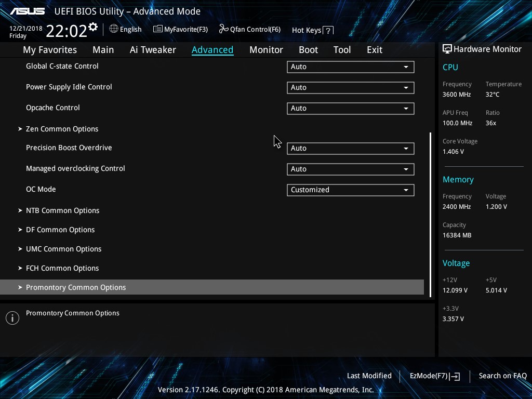Image resolution: width=532 pixels, height=399 pixels.
Task: Click the settings gear icon beside the clock
Action: coord(93,27)
